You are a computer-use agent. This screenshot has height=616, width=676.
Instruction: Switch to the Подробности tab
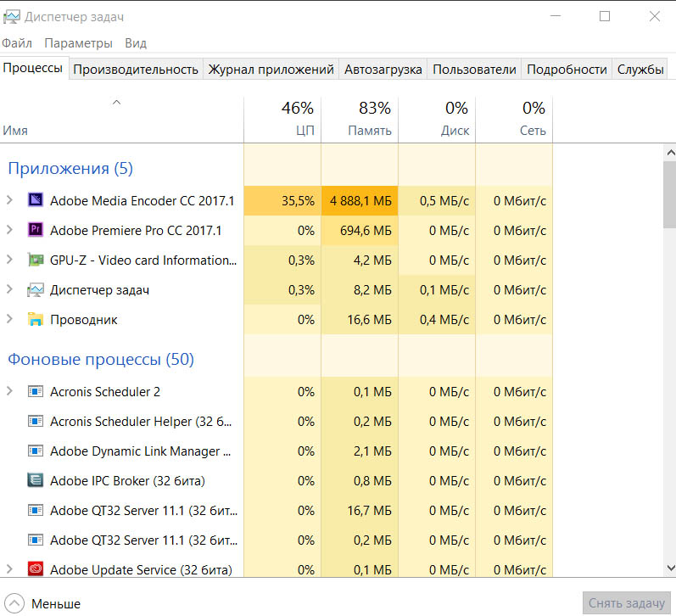click(x=567, y=69)
